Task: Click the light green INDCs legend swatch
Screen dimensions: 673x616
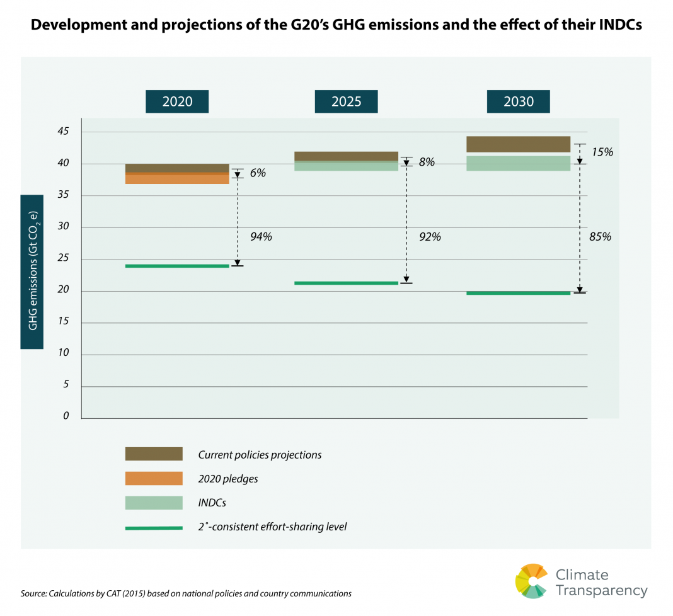Action: click(x=154, y=503)
